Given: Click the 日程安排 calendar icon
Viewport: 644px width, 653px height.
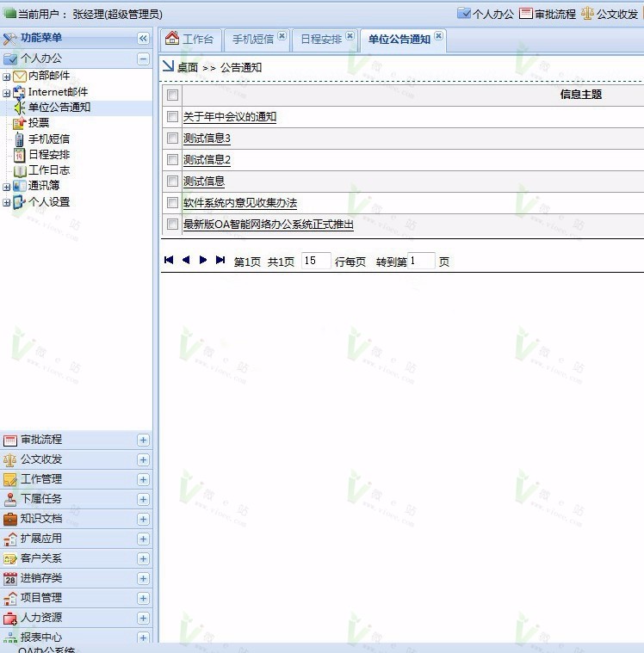Looking at the screenshot, I should point(19,155).
